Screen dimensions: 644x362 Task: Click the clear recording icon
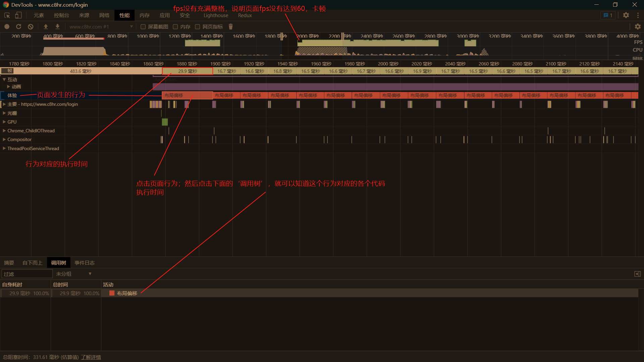31,27
